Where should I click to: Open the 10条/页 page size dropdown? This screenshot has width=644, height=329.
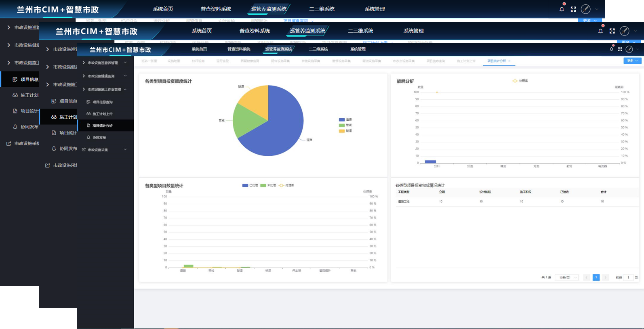click(x=567, y=278)
